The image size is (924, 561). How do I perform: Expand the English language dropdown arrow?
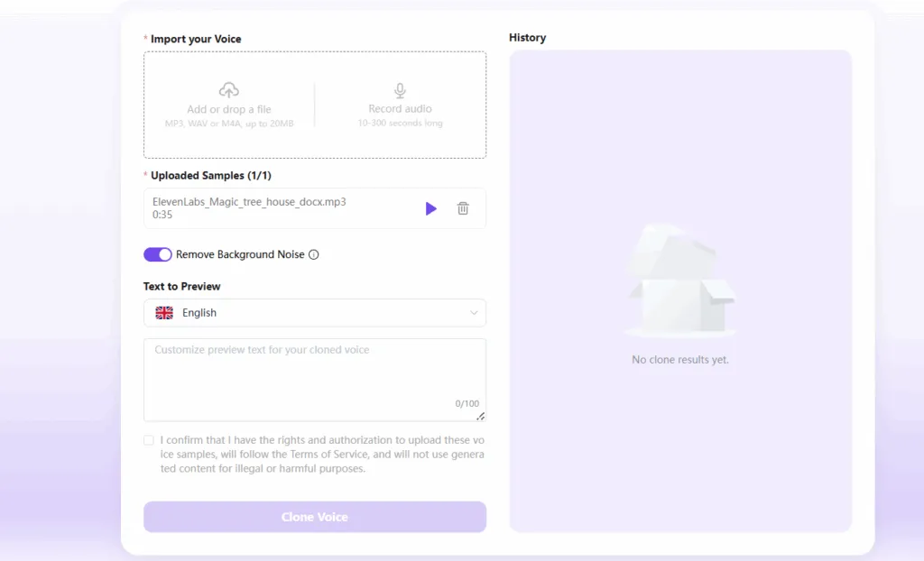[x=473, y=313]
